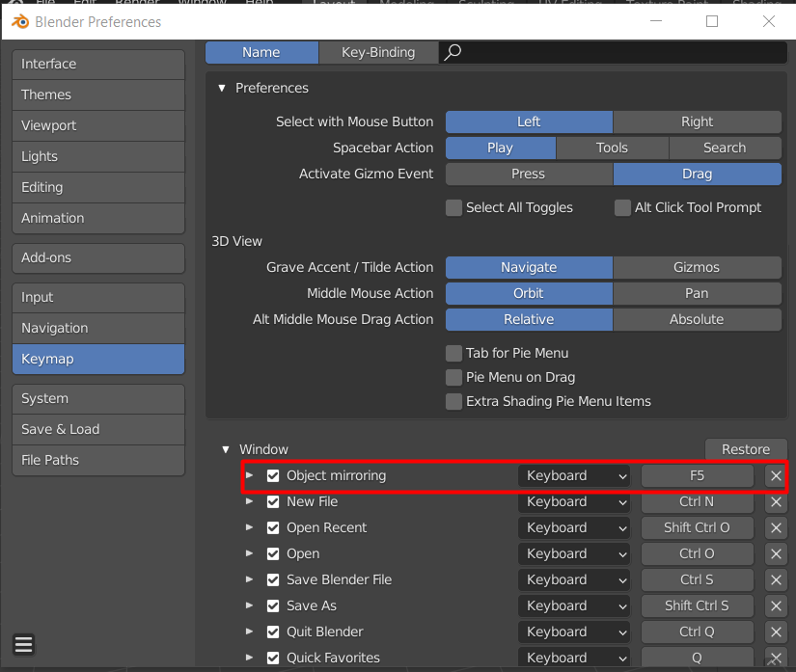Open the Animation preferences tab

[x=98, y=219]
